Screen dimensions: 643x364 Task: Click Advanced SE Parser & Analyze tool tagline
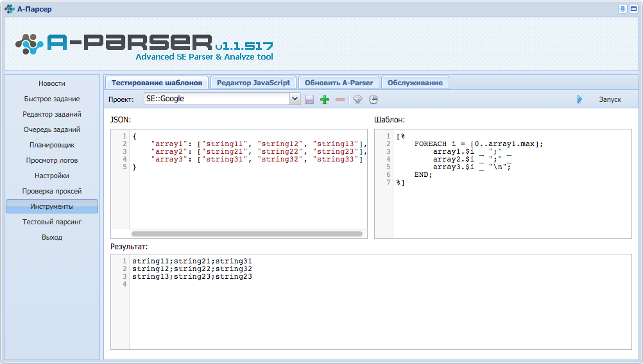pos(204,57)
